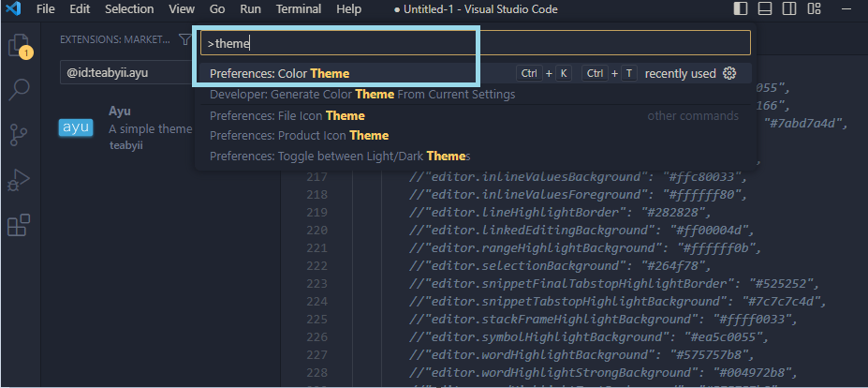Image resolution: width=868 pixels, height=388 pixels.
Task: Click the editor.symbolHighlightBackground line
Action: tap(590, 337)
